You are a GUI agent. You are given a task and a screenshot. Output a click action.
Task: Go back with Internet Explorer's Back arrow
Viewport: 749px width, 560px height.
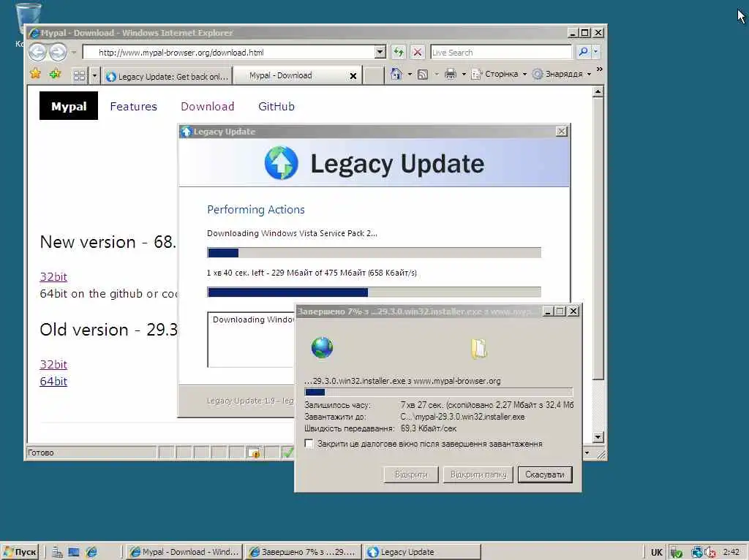coord(37,52)
